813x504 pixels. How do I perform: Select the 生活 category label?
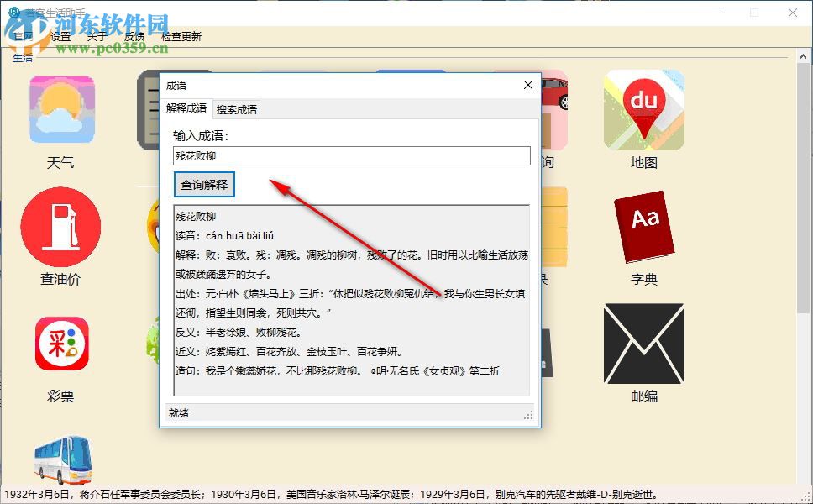coord(23,58)
